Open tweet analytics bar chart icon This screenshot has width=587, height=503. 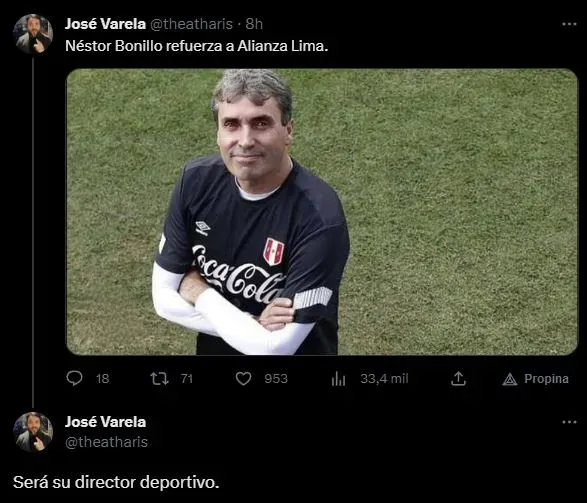pos(338,378)
